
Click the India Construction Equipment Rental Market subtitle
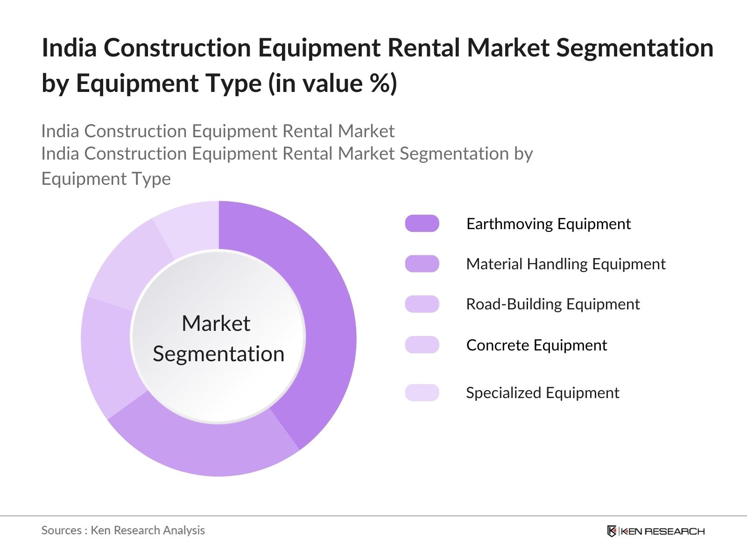point(218,132)
